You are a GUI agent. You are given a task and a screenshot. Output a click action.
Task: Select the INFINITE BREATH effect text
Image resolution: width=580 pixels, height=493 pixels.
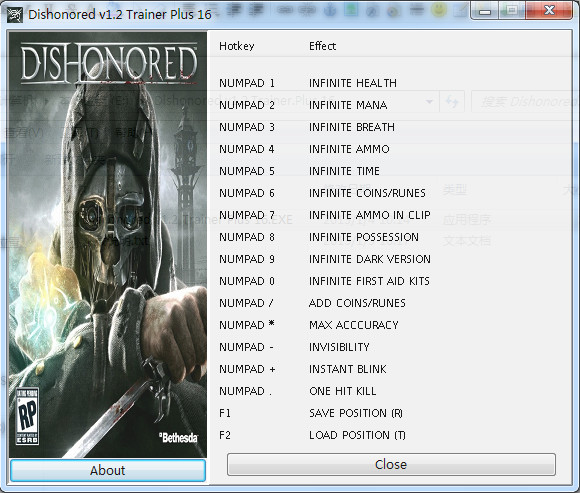(351, 127)
